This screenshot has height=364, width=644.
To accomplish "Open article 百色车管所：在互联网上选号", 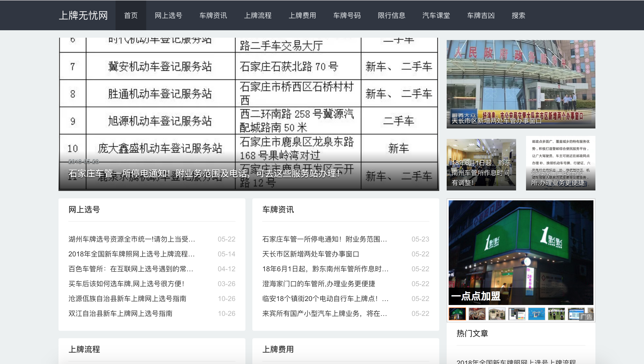I will [x=131, y=269].
